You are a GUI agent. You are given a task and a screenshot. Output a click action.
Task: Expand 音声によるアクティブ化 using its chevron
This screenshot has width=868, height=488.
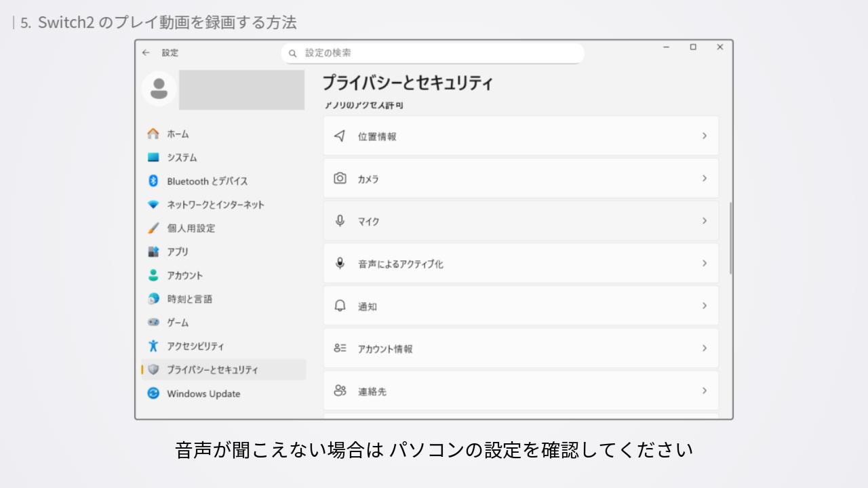tap(705, 264)
